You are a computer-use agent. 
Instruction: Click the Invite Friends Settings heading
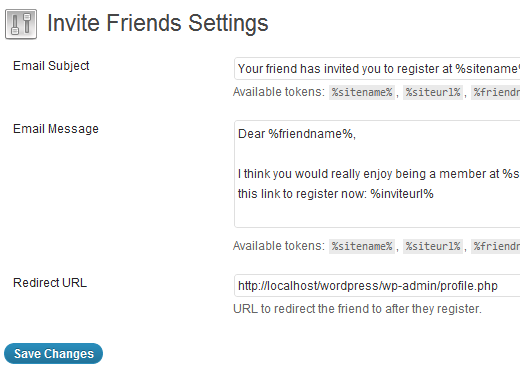point(158,23)
